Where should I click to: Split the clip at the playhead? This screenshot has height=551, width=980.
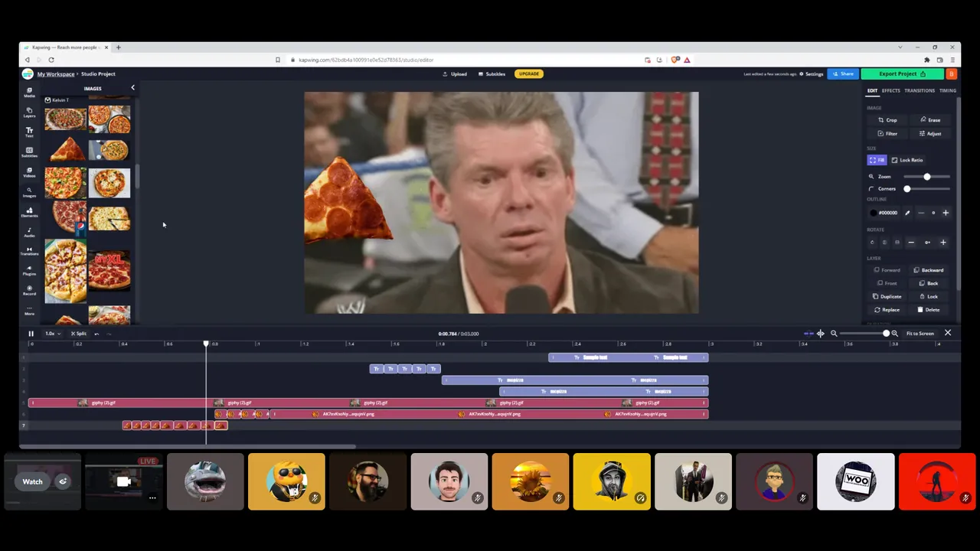[78, 334]
